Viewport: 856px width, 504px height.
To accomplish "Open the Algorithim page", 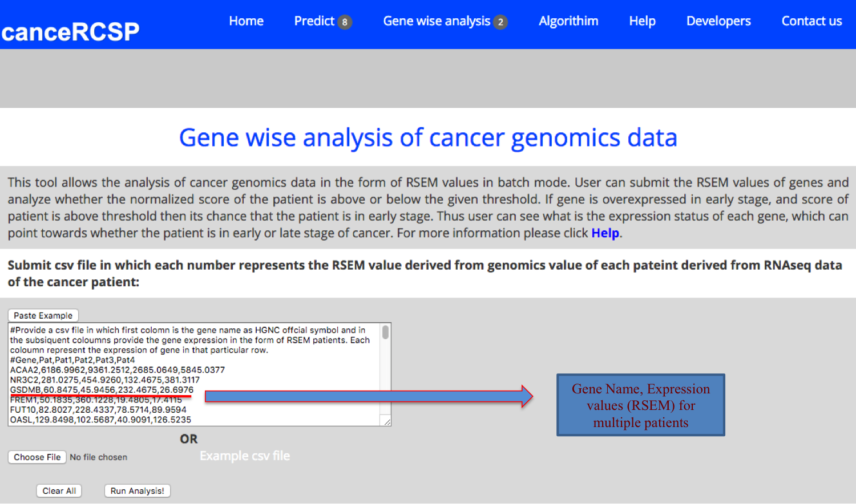I will [568, 21].
